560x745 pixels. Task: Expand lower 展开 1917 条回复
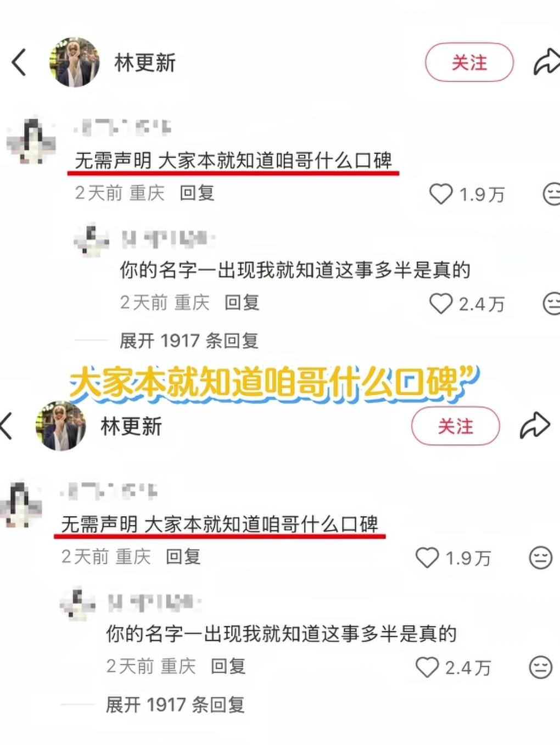click(175, 705)
